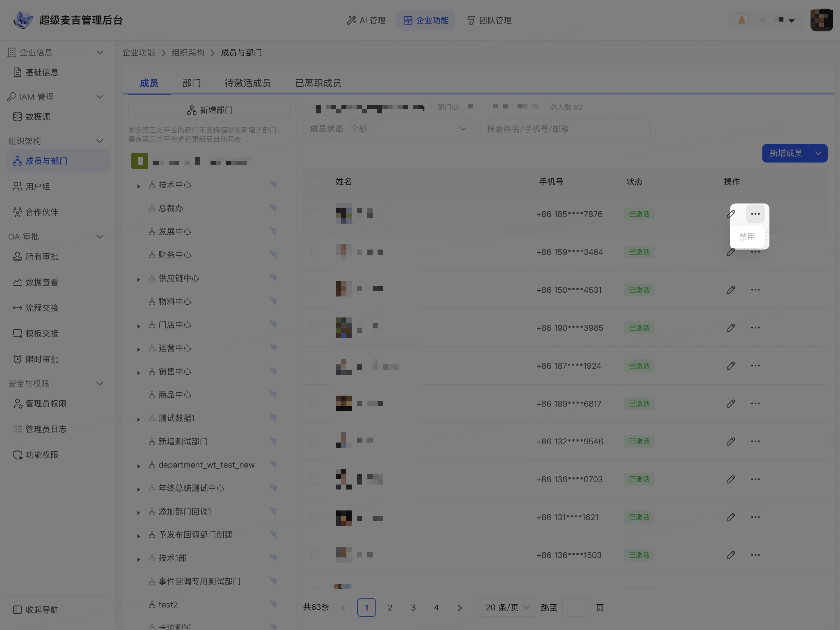Image resolution: width=840 pixels, height=630 pixels.
Task: Switch to the 部门 tab
Action: click(191, 83)
